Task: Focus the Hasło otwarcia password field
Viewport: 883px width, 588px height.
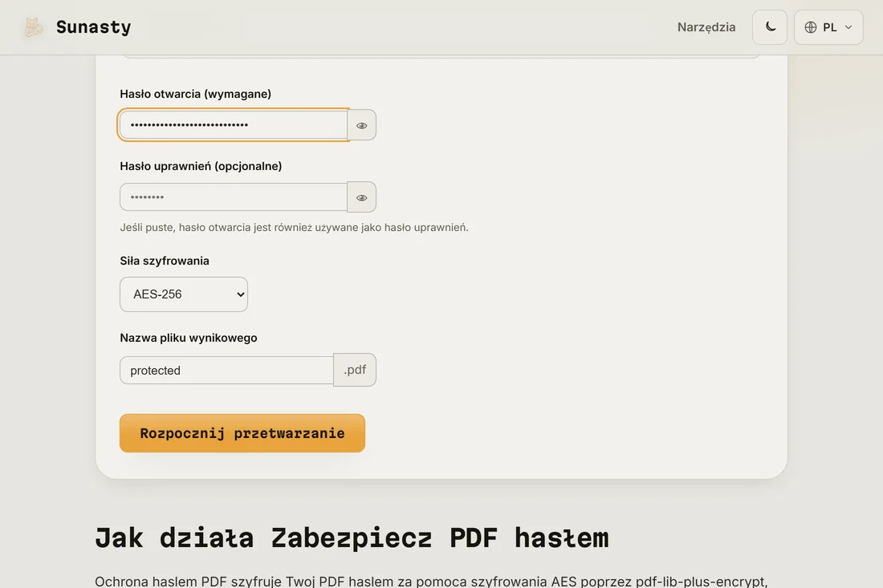Action: point(234,125)
